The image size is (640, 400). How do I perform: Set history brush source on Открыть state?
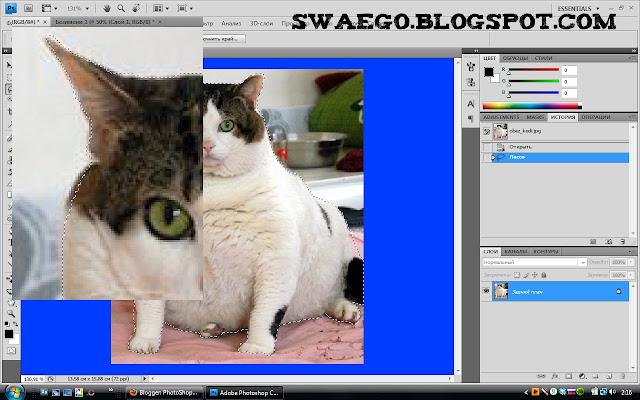tap(487, 147)
